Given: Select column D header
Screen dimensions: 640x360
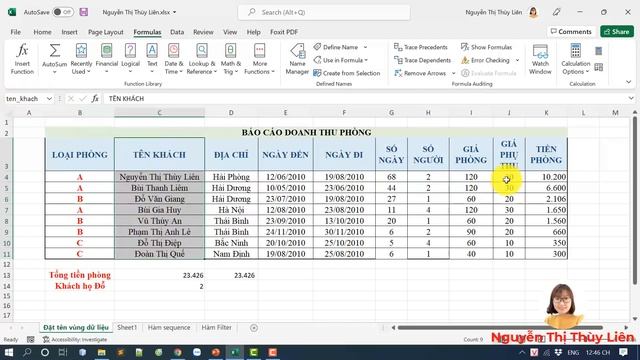Looking at the screenshot, I should [231, 113].
